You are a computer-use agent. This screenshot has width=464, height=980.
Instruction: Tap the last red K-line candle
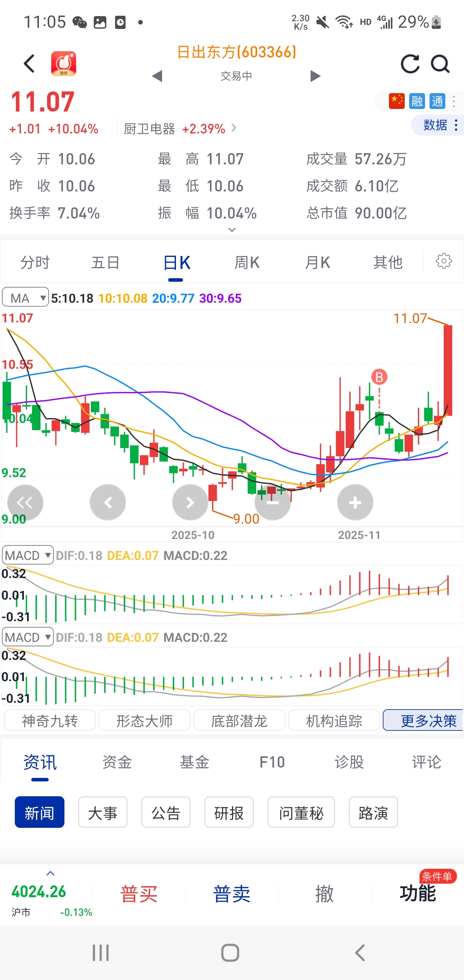448,370
